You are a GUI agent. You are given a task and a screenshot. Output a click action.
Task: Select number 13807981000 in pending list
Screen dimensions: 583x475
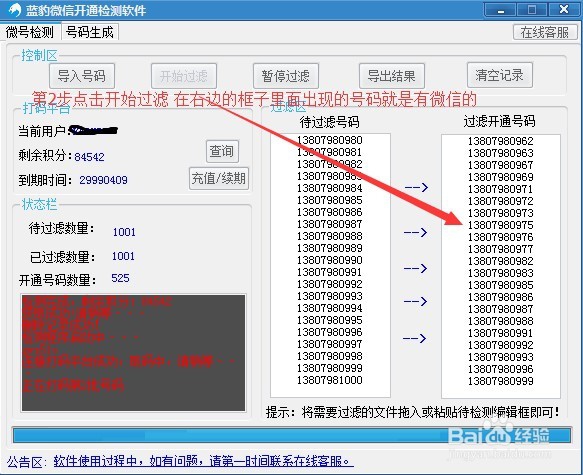[330, 380]
